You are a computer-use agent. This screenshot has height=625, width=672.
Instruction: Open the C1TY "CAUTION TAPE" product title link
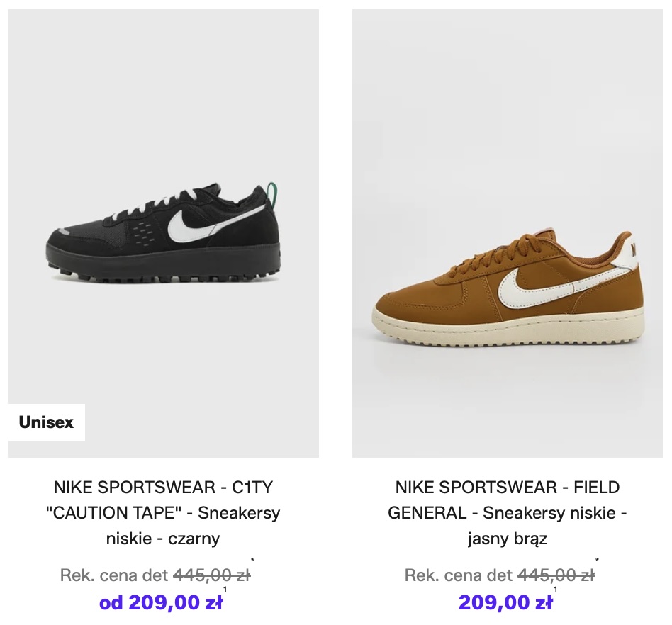tap(163, 512)
